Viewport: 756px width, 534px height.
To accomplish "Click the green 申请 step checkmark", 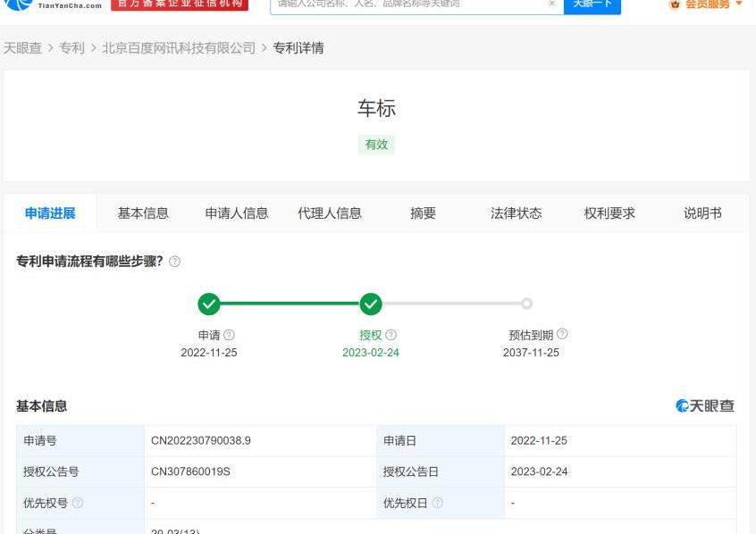I will click(x=209, y=305).
